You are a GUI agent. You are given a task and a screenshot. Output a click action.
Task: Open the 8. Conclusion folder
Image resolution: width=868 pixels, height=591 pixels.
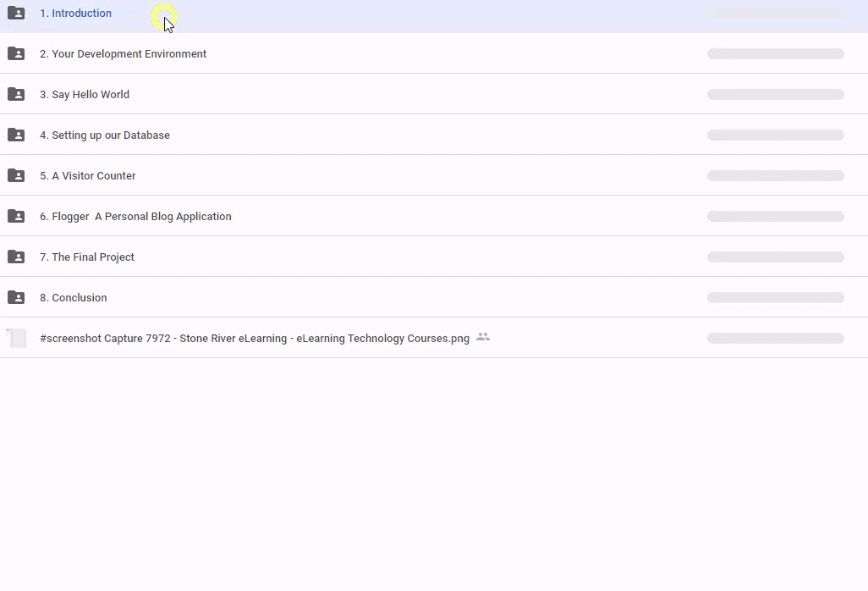(74, 298)
